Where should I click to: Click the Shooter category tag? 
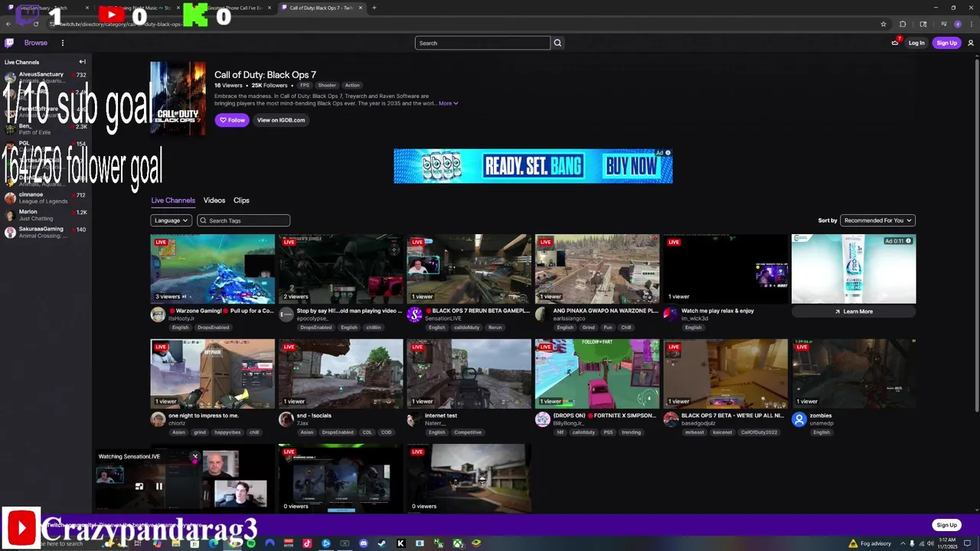click(327, 85)
